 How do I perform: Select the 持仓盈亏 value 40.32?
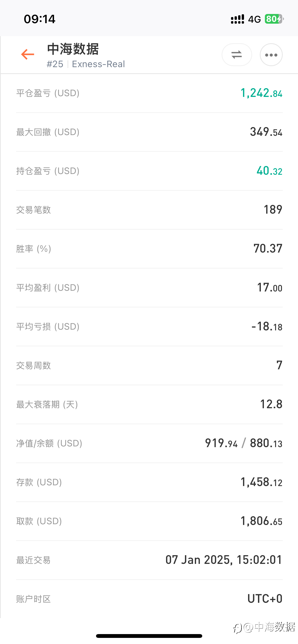tap(269, 171)
